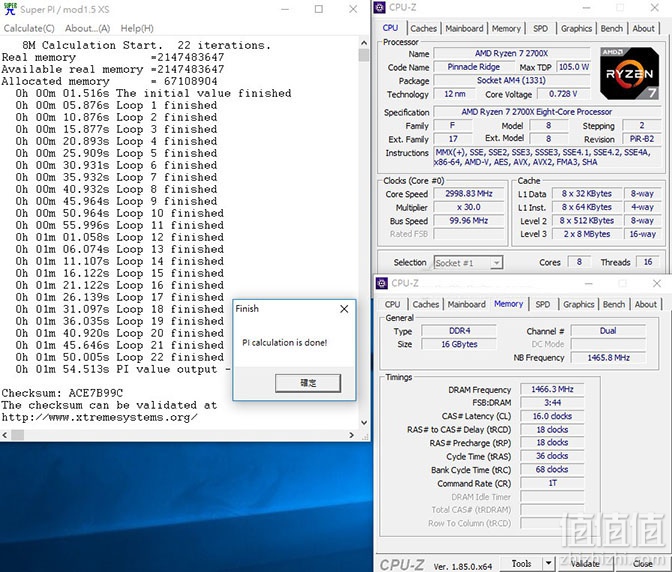Click the AMD Ryzen 7 logo image
Image resolution: width=672 pixels, height=572 pixels.
[629, 74]
